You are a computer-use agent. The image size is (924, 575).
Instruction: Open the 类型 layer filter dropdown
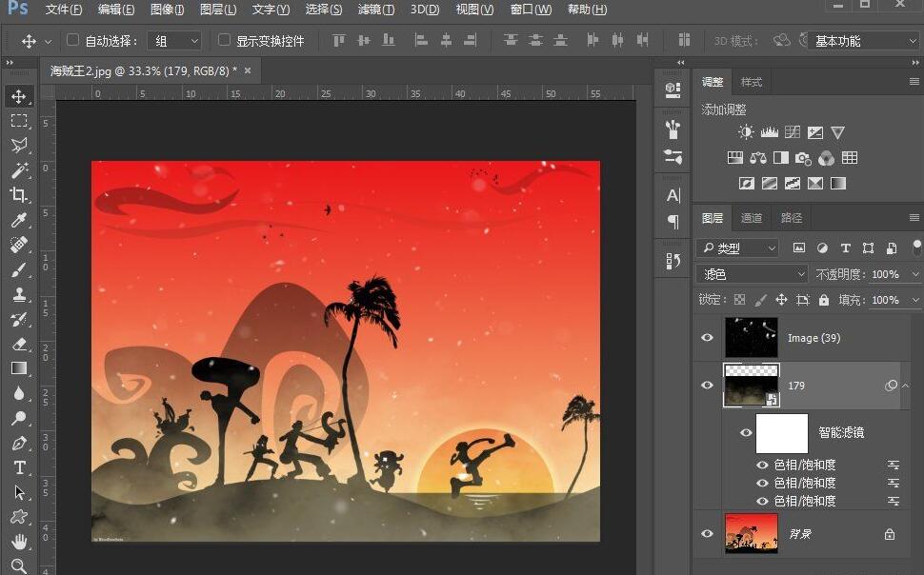click(738, 248)
